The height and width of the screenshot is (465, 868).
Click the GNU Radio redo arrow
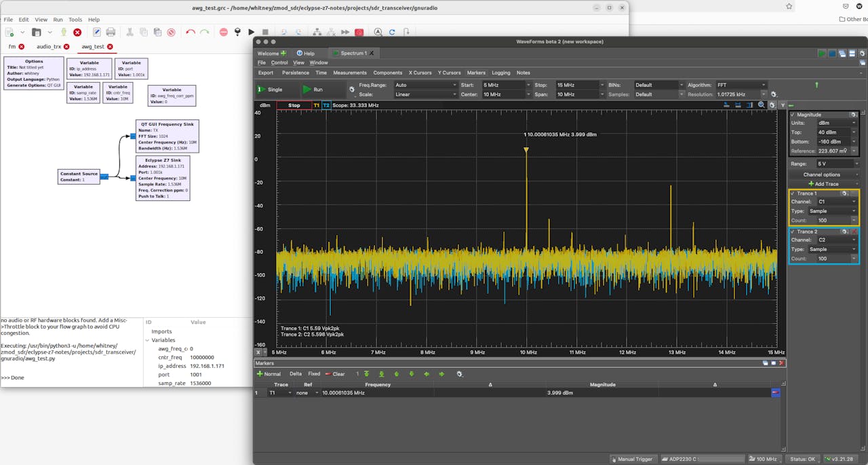[204, 32]
